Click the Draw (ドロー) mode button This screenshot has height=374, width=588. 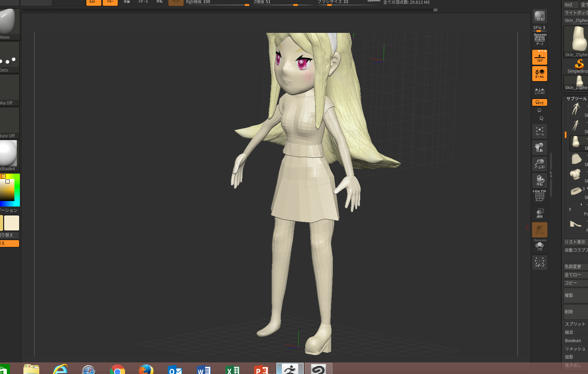pyautogui.click(x=110, y=2)
